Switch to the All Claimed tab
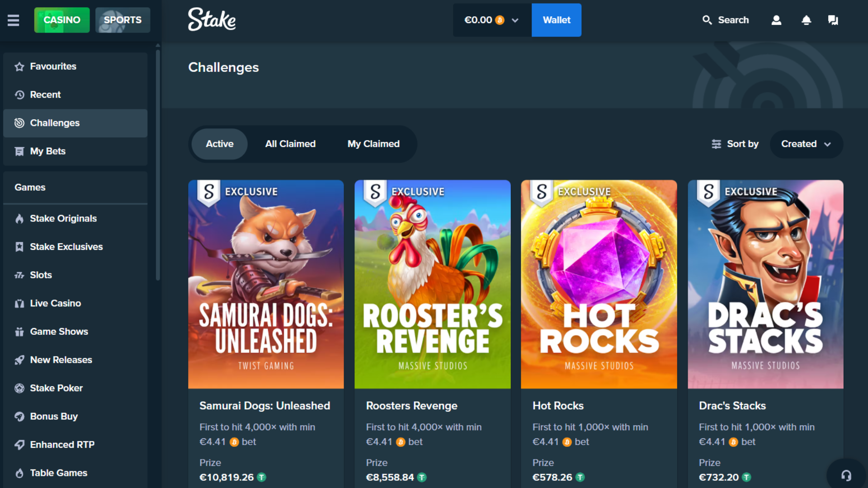This screenshot has height=488, width=868. click(x=290, y=144)
